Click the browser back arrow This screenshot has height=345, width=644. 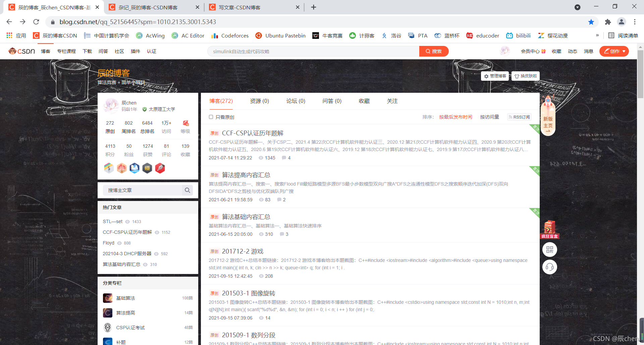[x=9, y=22]
